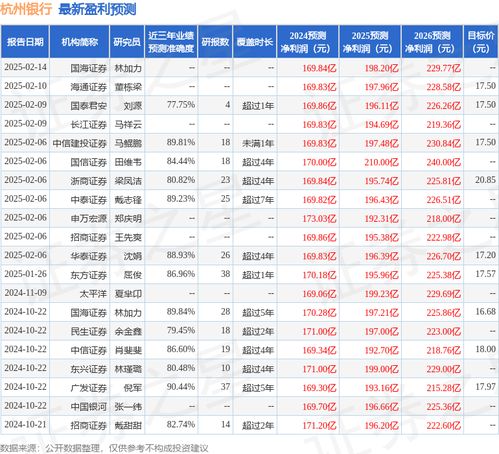Select the 近三年业绩预测准确度 column header
Screen dimensions: 499x454
171,42
